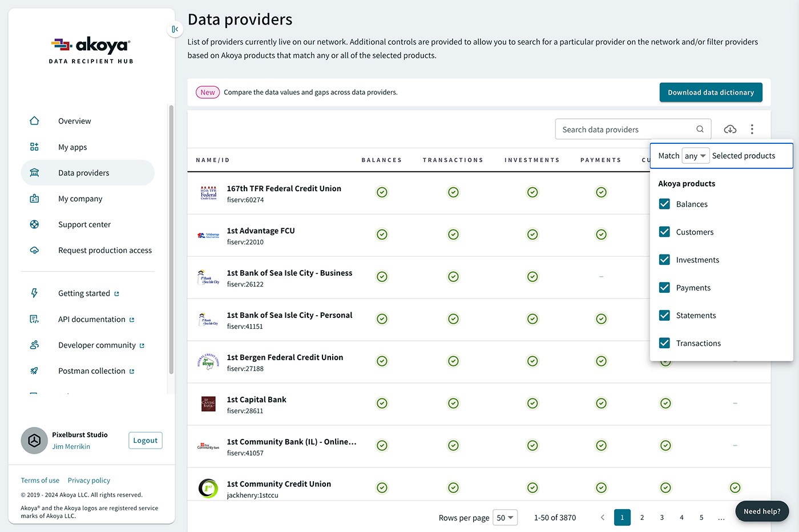Click '1st Advantage FCU' provider name
The width and height of the screenshot is (799, 532).
click(x=261, y=231)
